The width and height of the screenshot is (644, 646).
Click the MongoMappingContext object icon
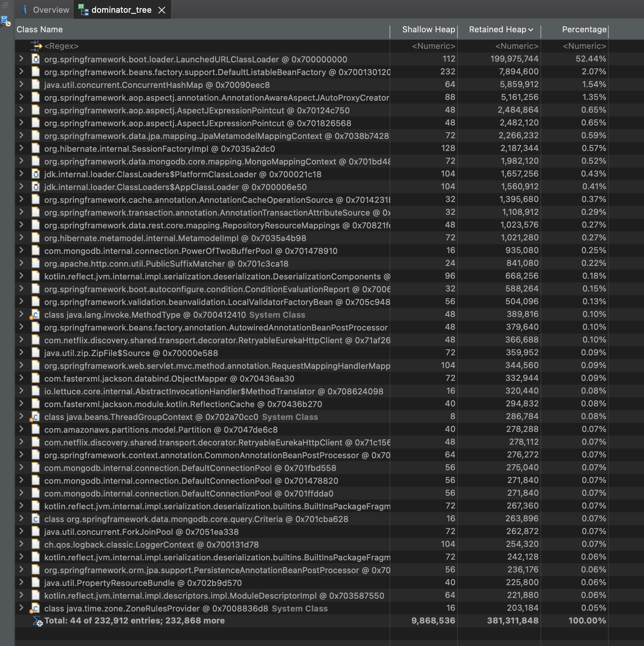(x=36, y=161)
